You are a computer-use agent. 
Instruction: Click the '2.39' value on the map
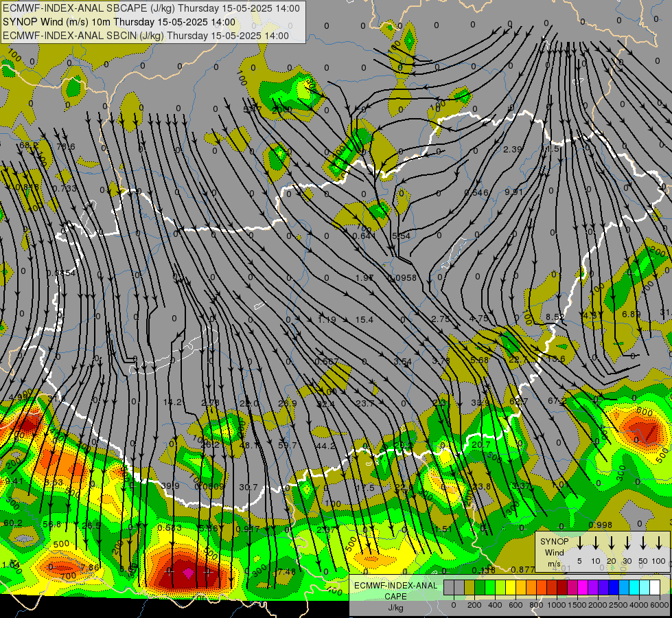point(513,149)
